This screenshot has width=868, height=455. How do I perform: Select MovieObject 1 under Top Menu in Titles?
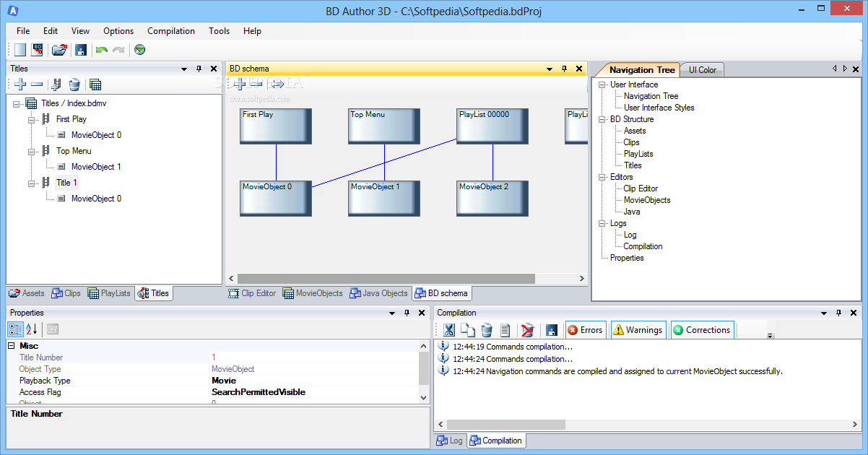[x=96, y=167]
